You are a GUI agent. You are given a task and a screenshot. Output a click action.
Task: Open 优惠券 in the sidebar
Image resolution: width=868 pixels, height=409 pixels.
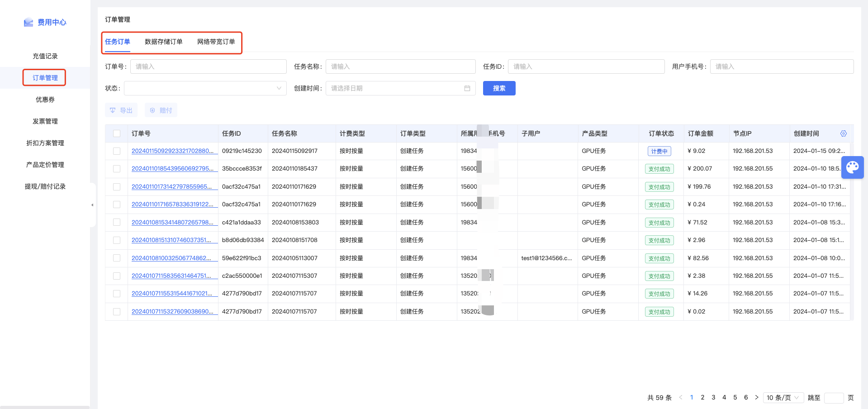pyautogui.click(x=45, y=100)
